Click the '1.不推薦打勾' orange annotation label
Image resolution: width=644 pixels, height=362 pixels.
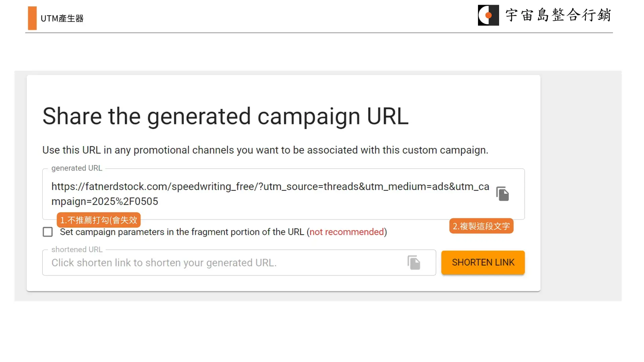pos(99,220)
